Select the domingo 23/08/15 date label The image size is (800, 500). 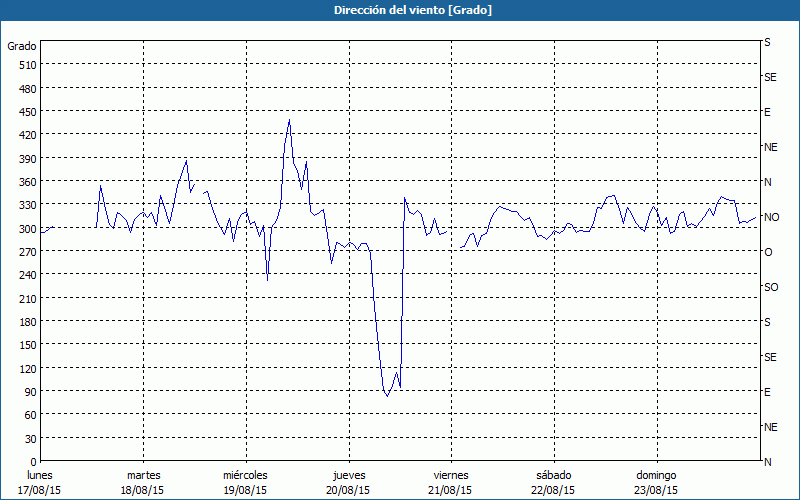(656, 482)
